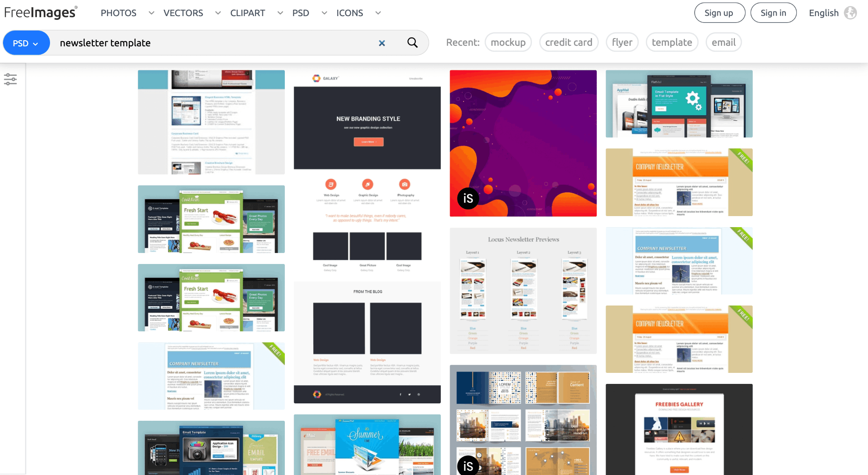Open the Clipart menu item
The width and height of the screenshot is (868, 475).
(248, 13)
